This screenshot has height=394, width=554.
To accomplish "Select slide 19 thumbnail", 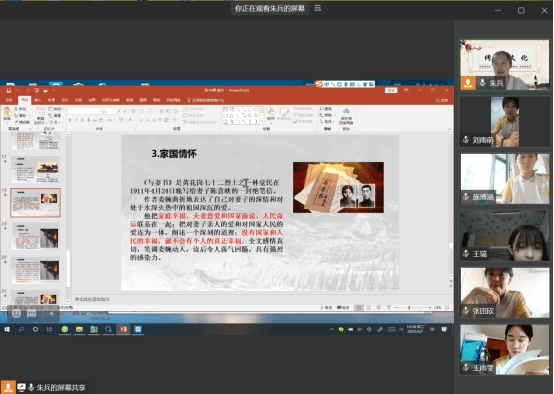I will [35, 236].
